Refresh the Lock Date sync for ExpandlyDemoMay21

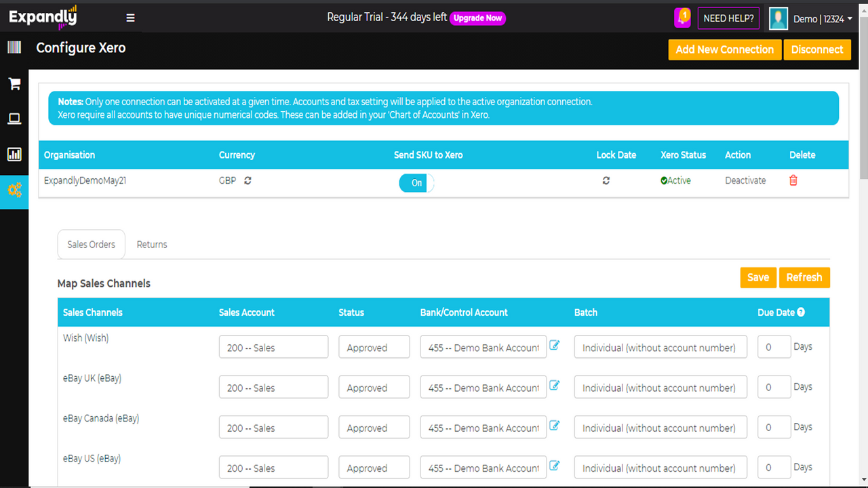(x=606, y=180)
